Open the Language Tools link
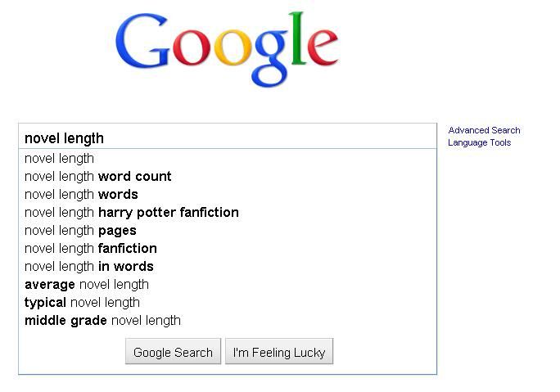 click(x=479, y=142)
